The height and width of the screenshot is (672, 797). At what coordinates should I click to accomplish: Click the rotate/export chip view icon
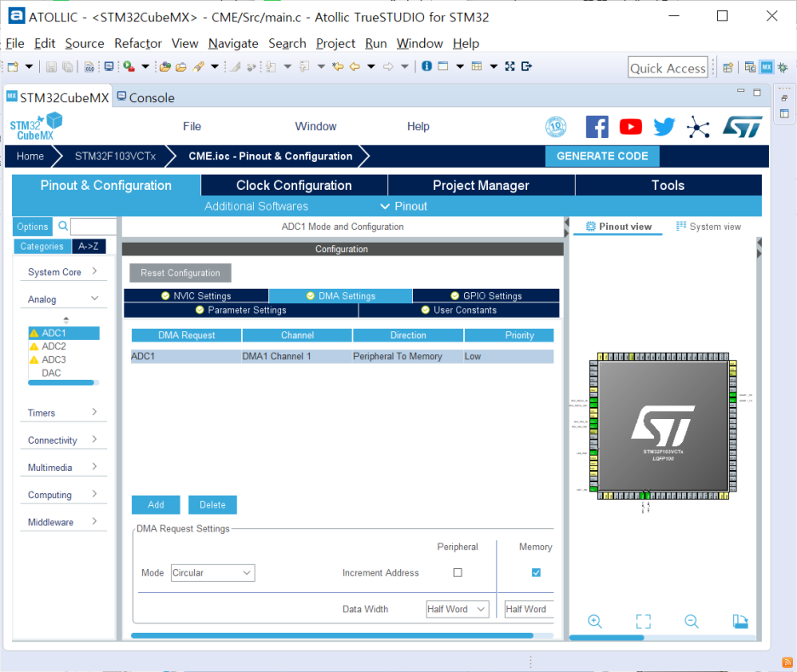pyautogui.click(x=740, y=621)
